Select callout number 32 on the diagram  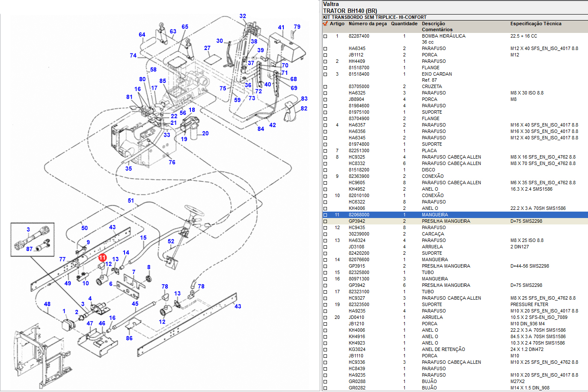coord(243,16)
